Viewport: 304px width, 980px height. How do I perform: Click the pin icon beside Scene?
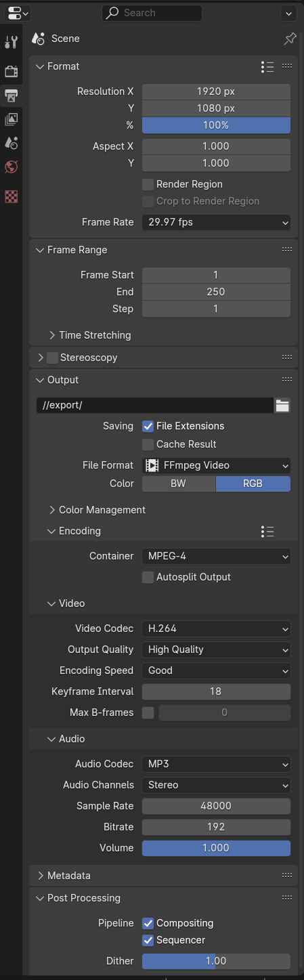pyautogui.click(x=289, y=39)
